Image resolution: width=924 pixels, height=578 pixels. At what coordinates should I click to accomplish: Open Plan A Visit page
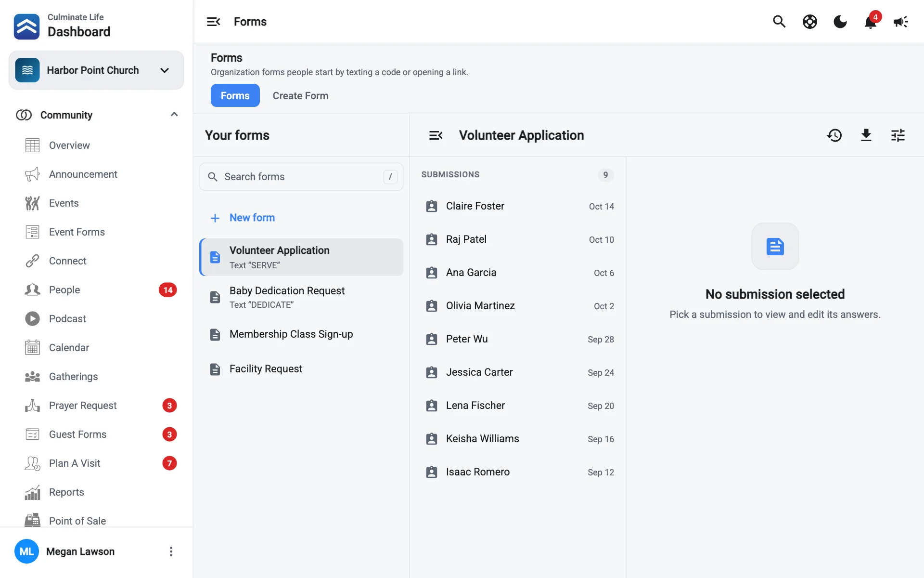(x=96, y=463)
